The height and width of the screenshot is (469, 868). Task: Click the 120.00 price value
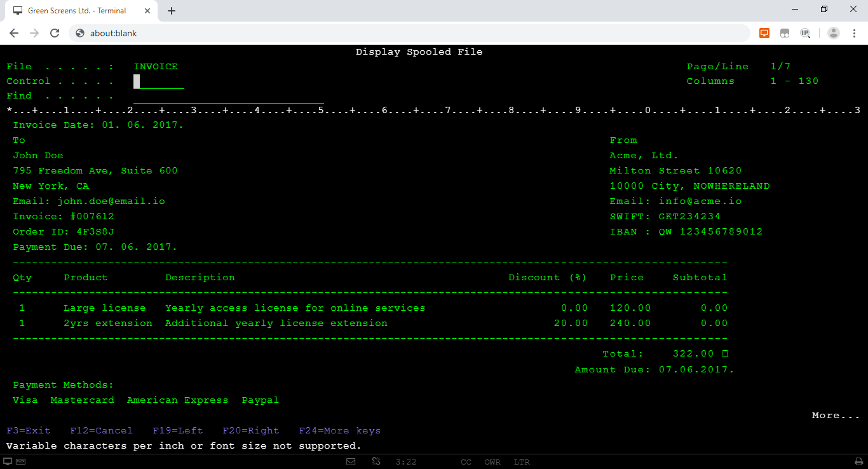pyautogui.click(x=630, y=308)
